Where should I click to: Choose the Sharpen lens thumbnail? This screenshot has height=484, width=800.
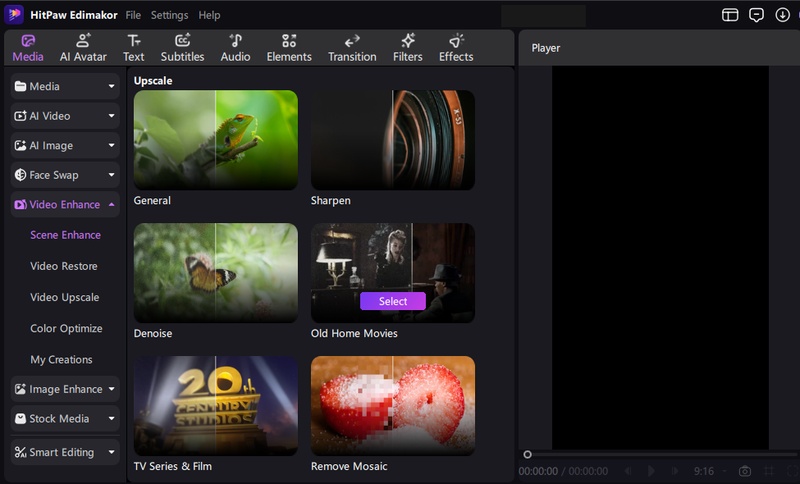click(393, 140)
